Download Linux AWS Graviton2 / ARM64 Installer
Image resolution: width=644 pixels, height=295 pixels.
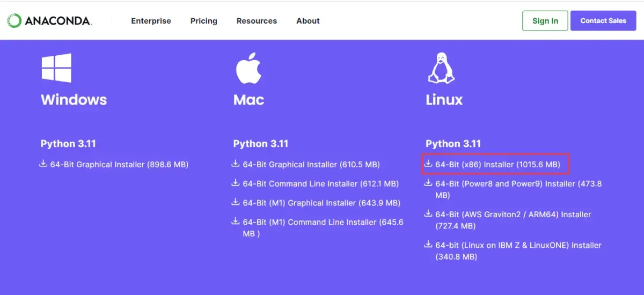(513, 220)
